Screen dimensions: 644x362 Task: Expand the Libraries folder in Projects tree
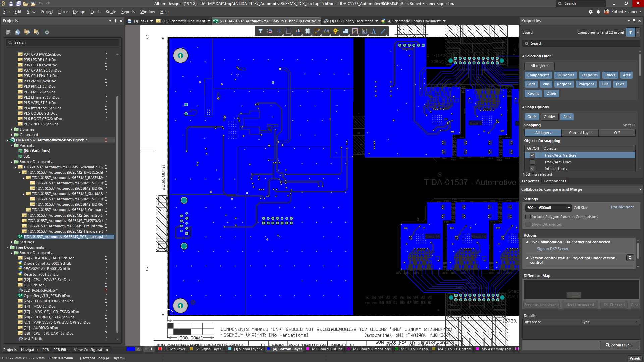(12, 129)
